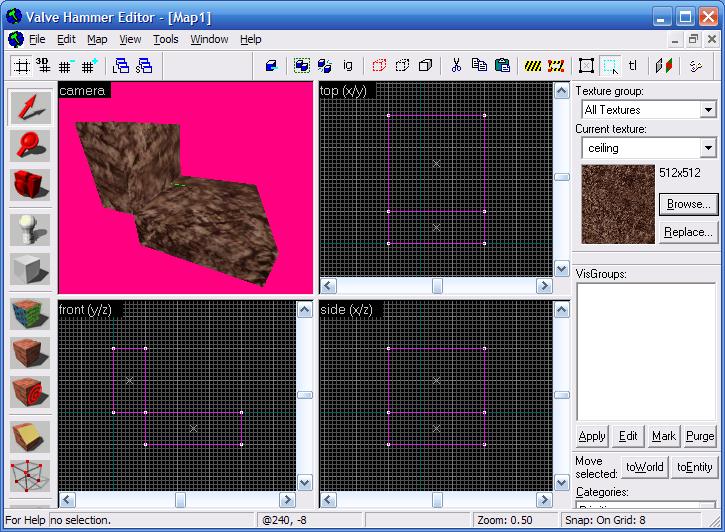Toggle the ignore groups 'ig' button
The height and width of the screenshot is (532, 725).
(x=348, y=66)
